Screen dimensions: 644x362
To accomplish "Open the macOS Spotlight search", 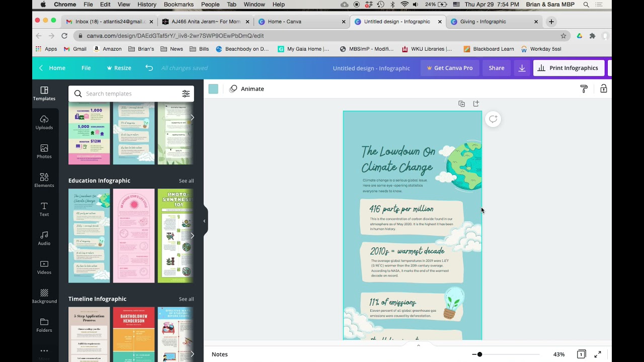I will tap(586, 5).
